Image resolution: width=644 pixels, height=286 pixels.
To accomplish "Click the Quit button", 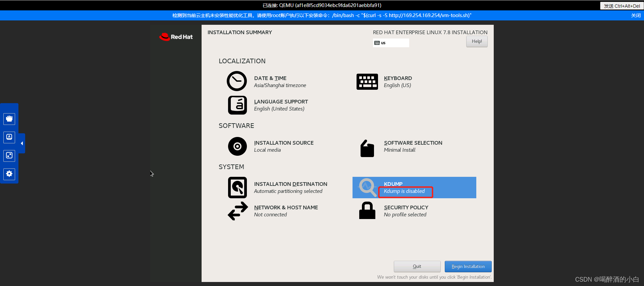I will click(417, 267).
